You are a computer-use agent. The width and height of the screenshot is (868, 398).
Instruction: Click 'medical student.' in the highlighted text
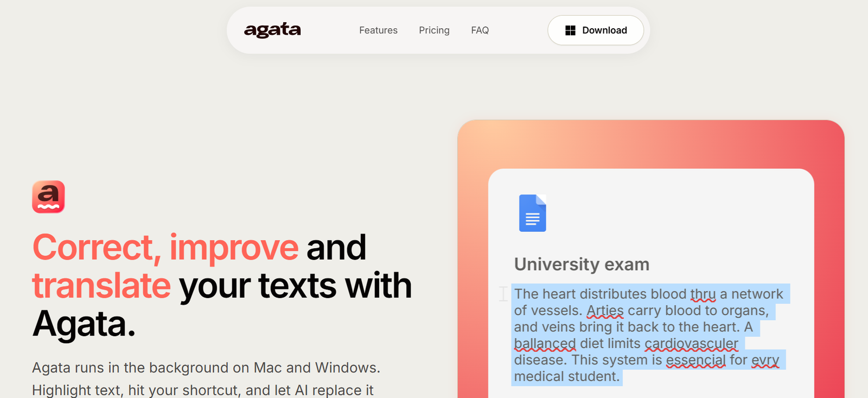[566, 376]
